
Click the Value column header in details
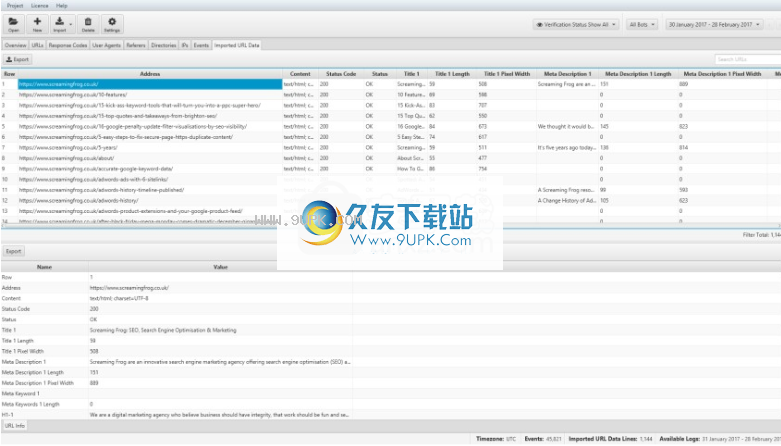(x=220, y=267)
